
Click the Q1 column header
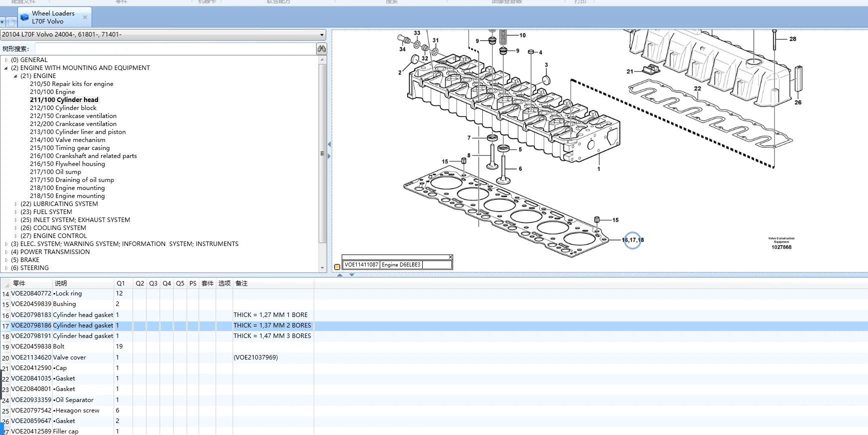click(121, 283)
